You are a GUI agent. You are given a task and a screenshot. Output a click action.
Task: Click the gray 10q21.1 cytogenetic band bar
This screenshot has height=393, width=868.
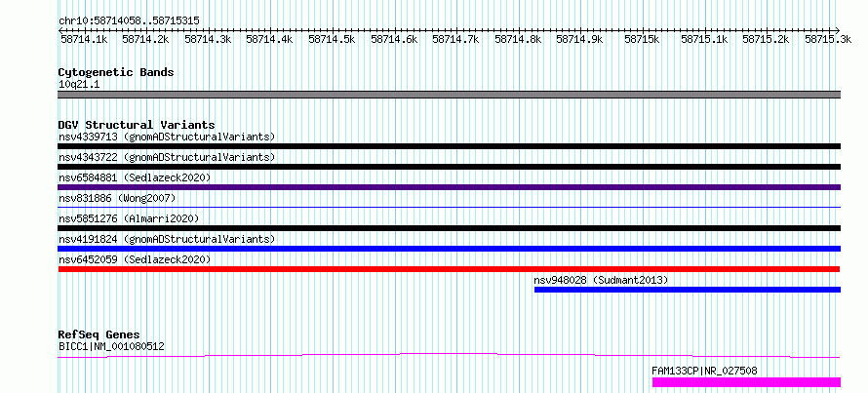coord(450,95)
